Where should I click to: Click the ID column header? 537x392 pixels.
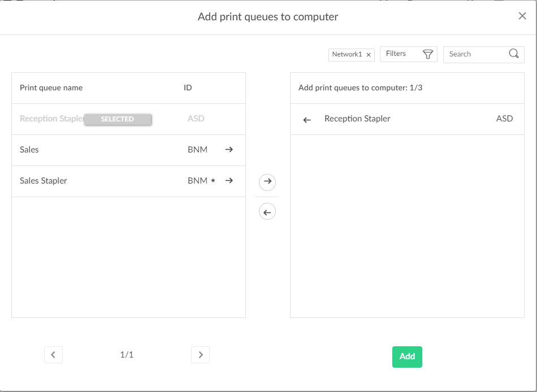[187, 88]
